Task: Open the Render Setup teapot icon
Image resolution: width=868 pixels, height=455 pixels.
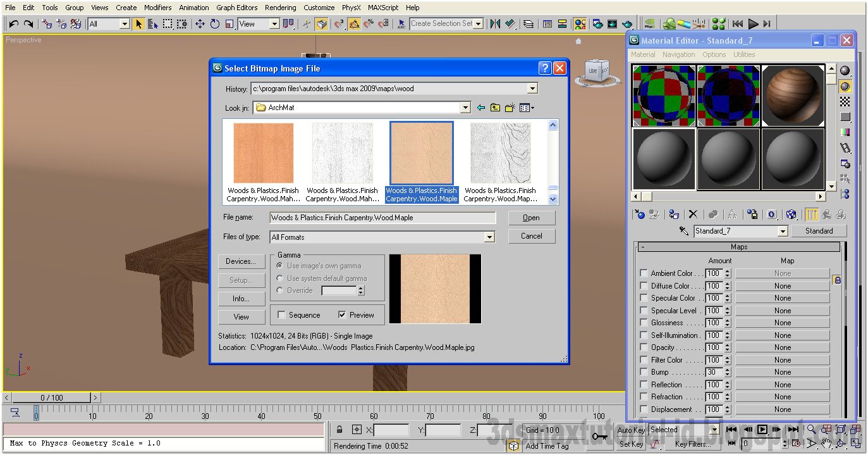Action: pyautogui.click(x=597, y=23)
